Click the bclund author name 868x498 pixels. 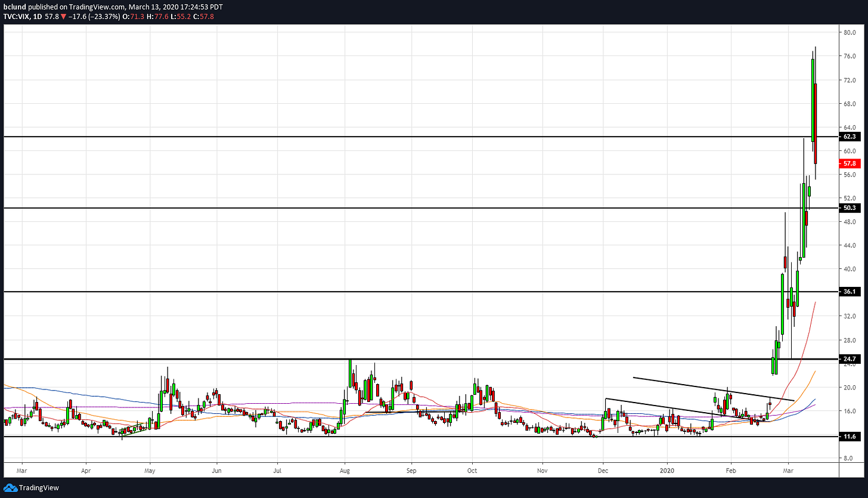pos(14,7)
